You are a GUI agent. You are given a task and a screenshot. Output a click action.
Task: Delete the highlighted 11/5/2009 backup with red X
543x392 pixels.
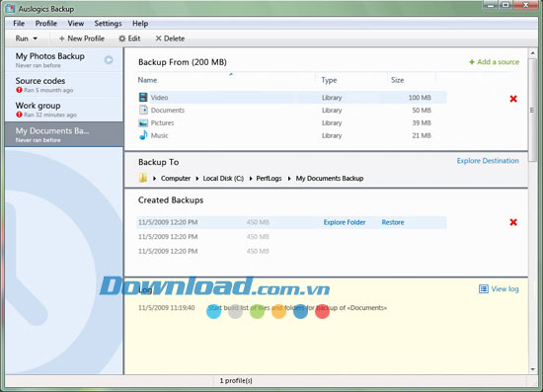point(513,222)
